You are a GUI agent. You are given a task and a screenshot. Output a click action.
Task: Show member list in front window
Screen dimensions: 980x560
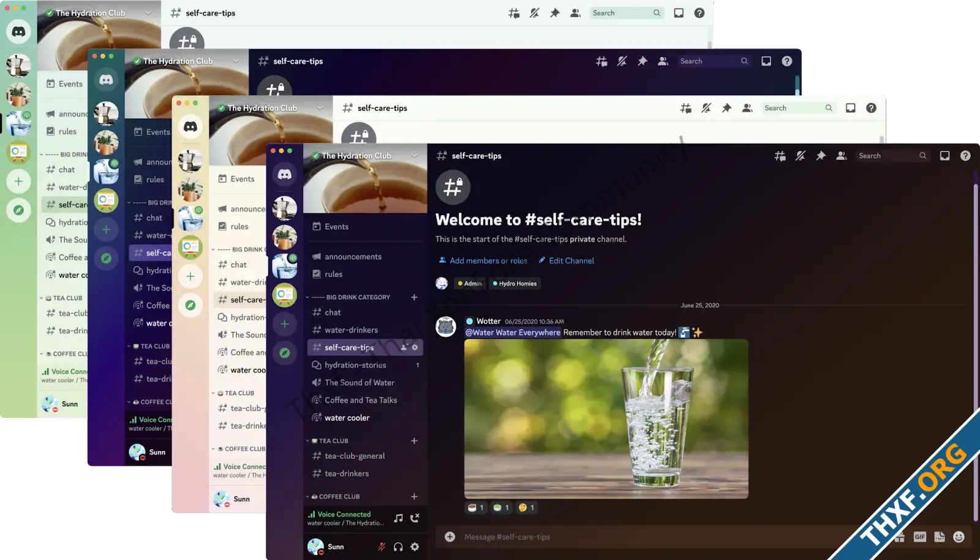[x=842, y=156]
